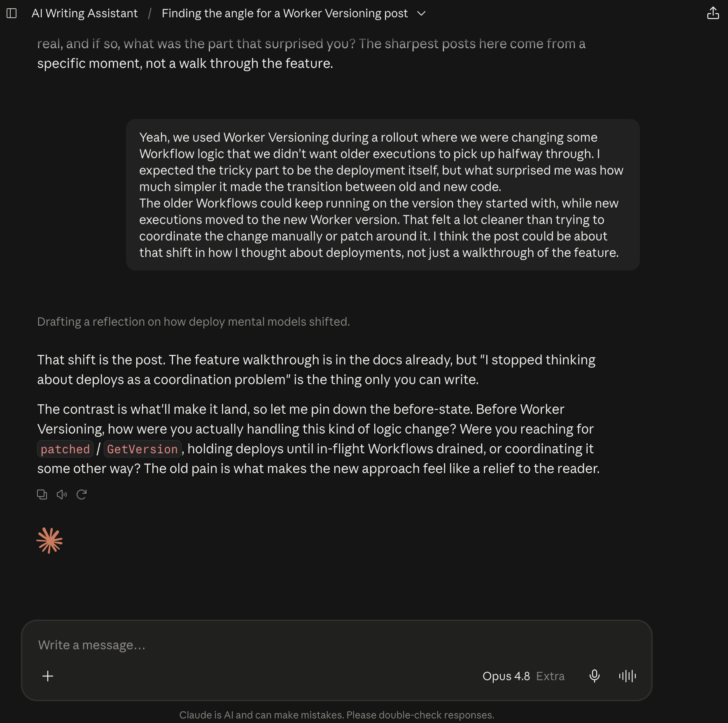Select the patched code snippet

pyautogui.click(x=65, y=449)
